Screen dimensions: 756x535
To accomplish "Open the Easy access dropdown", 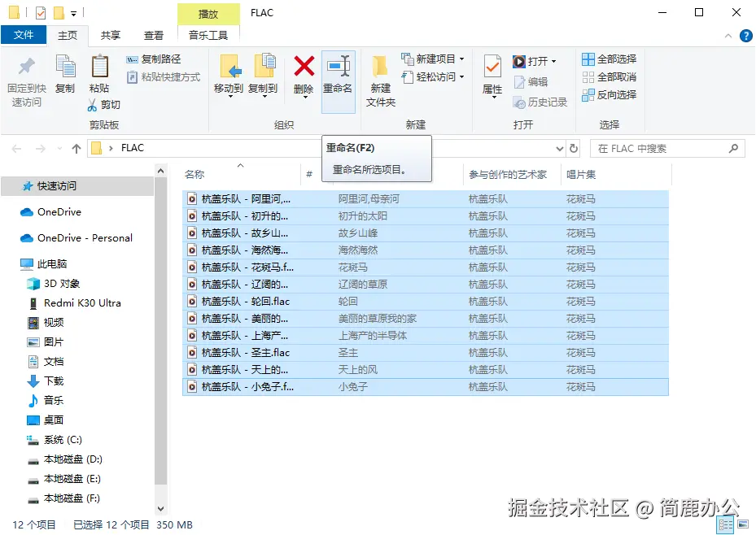I will (x=432, y=77).
